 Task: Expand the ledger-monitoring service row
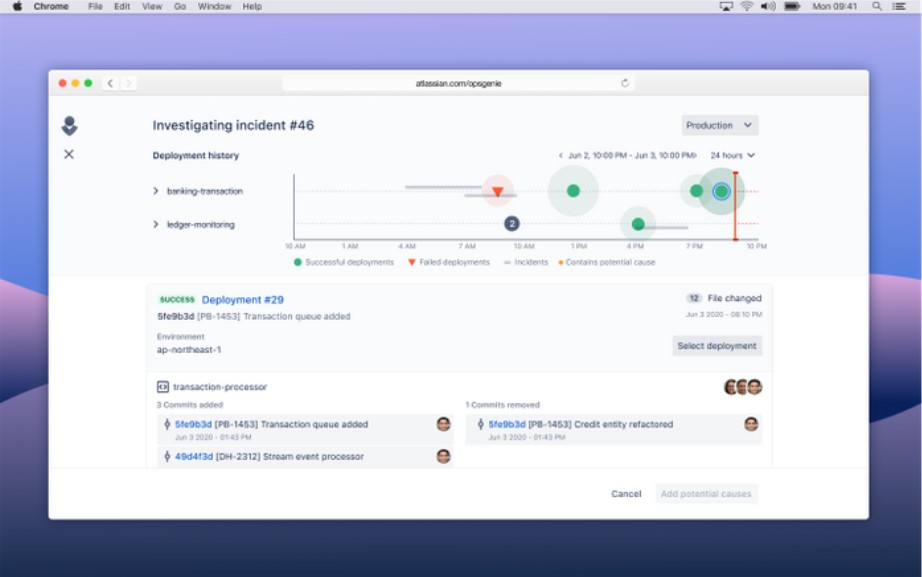(x=156, y=225)
